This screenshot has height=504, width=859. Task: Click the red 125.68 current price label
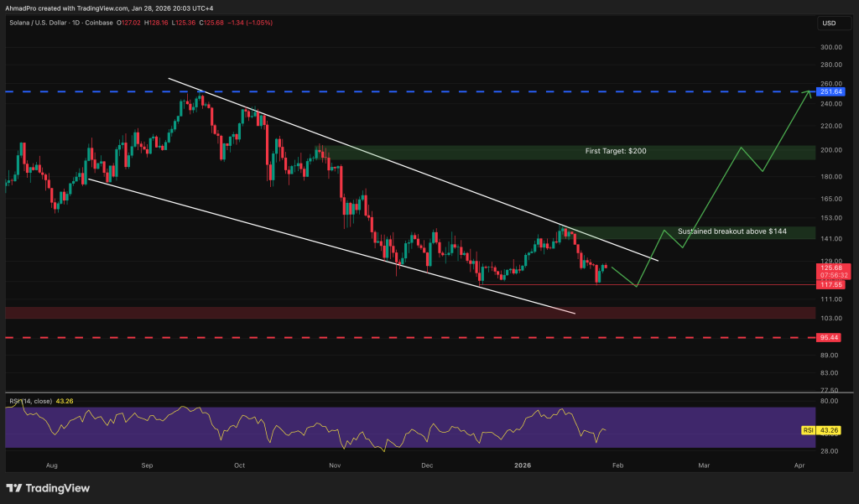coord(830,268)
